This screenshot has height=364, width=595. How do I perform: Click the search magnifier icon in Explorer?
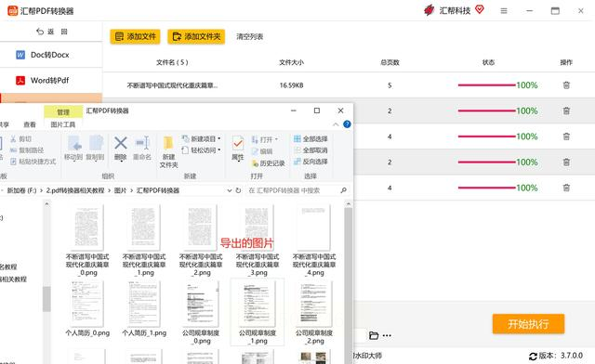[344, 190]
